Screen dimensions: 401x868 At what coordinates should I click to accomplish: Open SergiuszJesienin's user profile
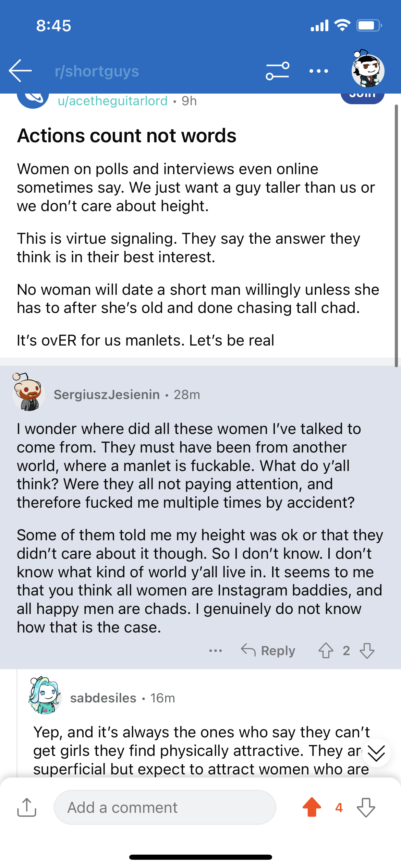[107, 395]
